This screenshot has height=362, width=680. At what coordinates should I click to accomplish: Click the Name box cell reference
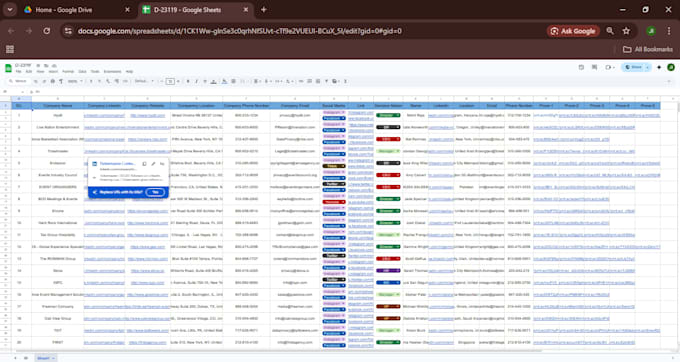coord(12,92)
